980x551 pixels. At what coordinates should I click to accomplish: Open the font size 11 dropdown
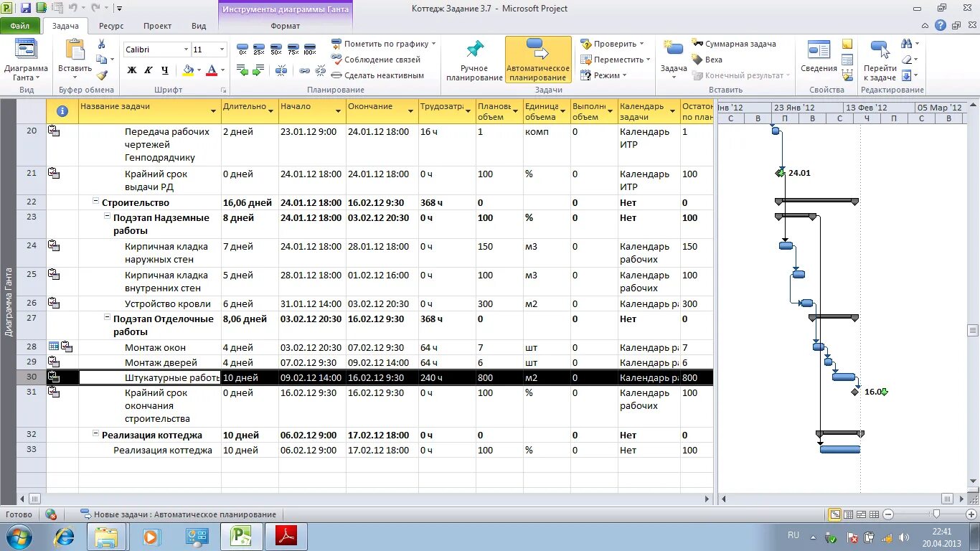click(x=222, y=50)
